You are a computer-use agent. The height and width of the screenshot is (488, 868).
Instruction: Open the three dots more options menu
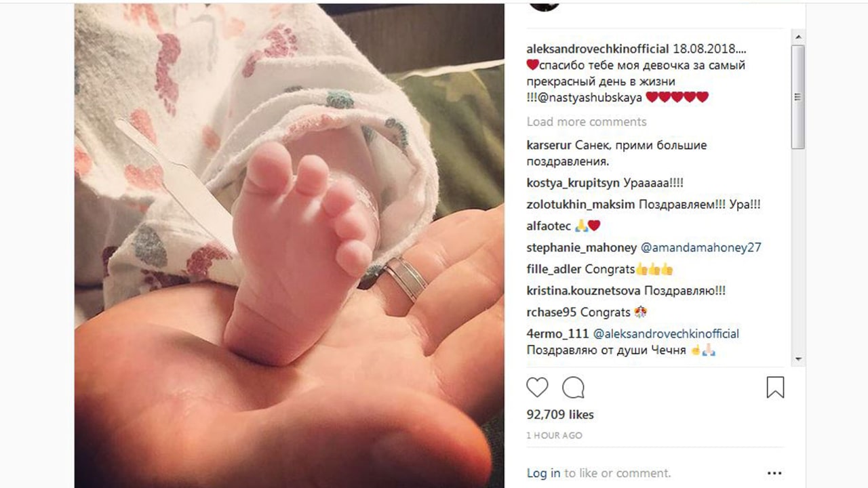point(774,473)
